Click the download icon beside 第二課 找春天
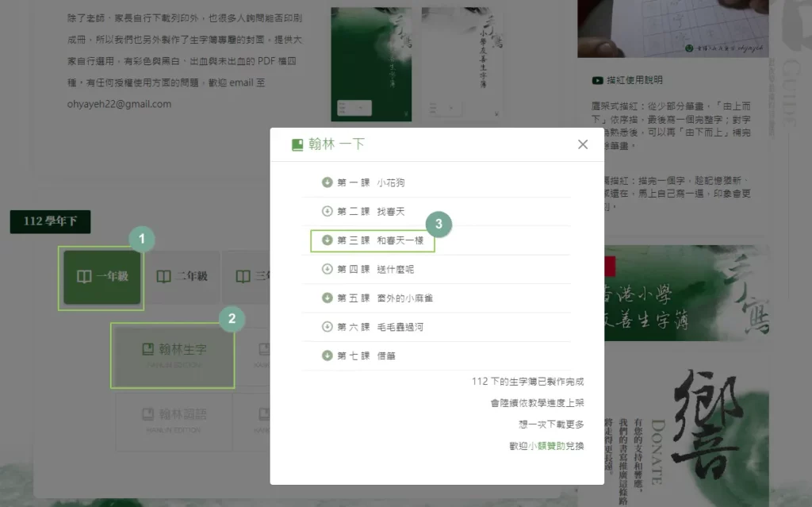Screen dimensions: 812x507 [x=327, y=212]
